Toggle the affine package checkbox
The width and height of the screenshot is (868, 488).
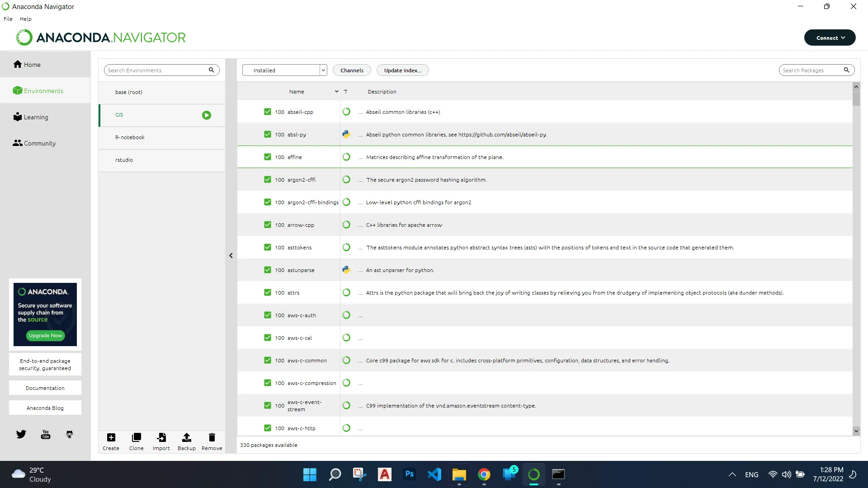(268, 157)
